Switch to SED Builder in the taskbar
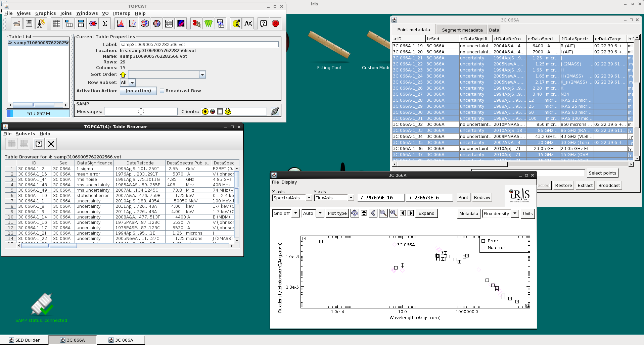 coord(24,340)
